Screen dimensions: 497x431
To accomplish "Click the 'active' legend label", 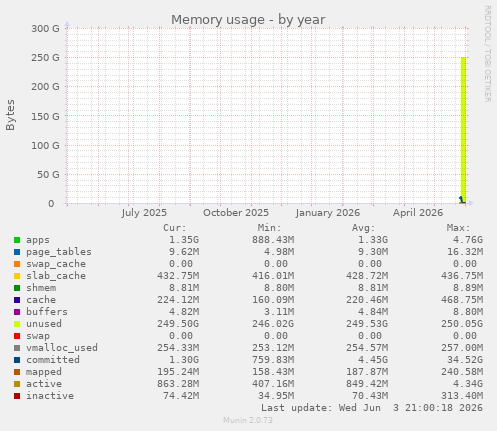I will click(44, 384).
